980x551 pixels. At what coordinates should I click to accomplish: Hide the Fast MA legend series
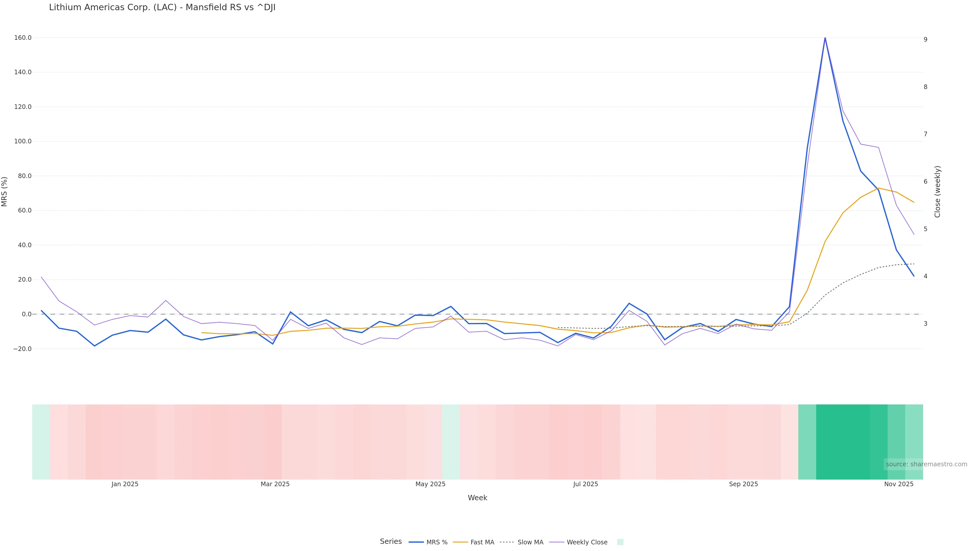coord(482,542)
